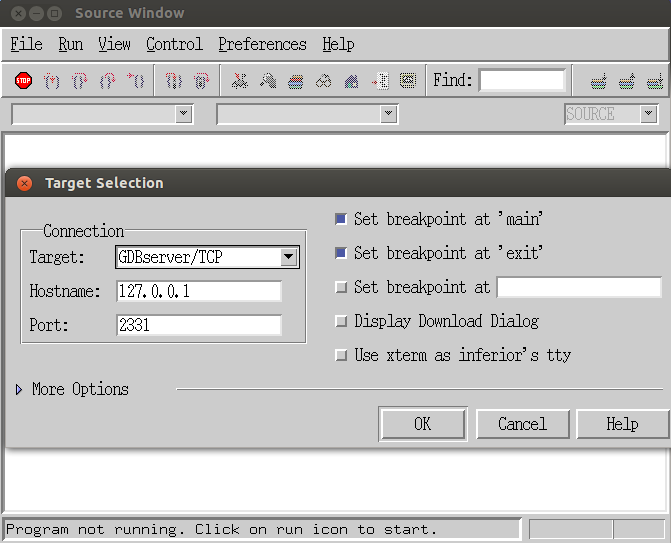This screenshot has width=671, height=543.
Task: Open the Preferences menu
Action: [x=262, y=44]
